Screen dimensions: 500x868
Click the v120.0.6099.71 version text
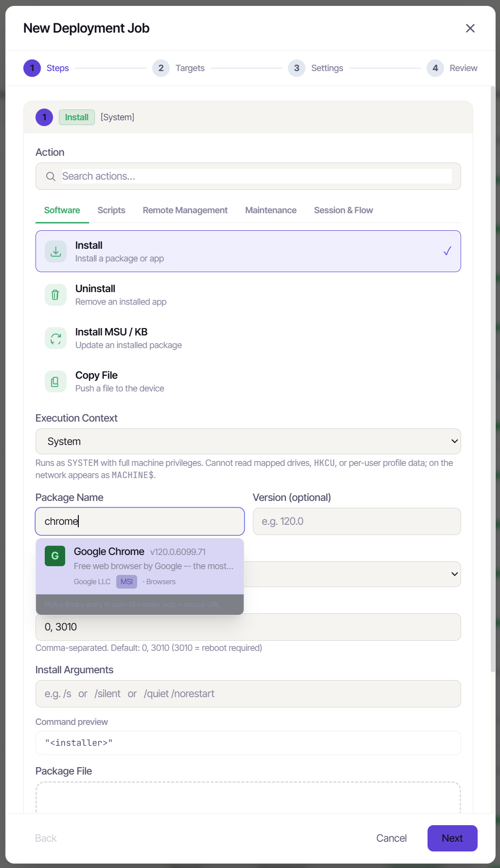pyautogui.click(x=178, y=552)
